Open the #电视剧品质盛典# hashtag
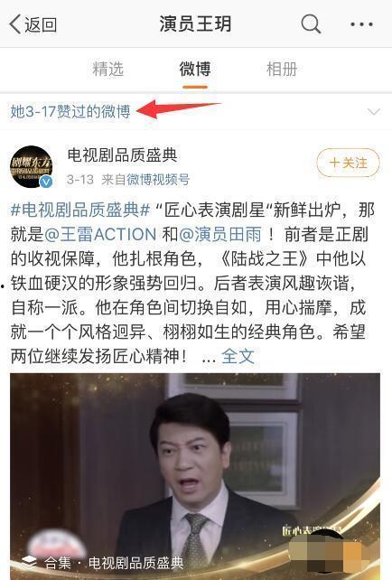The image size is (392, 580). [x=80, y=210]
